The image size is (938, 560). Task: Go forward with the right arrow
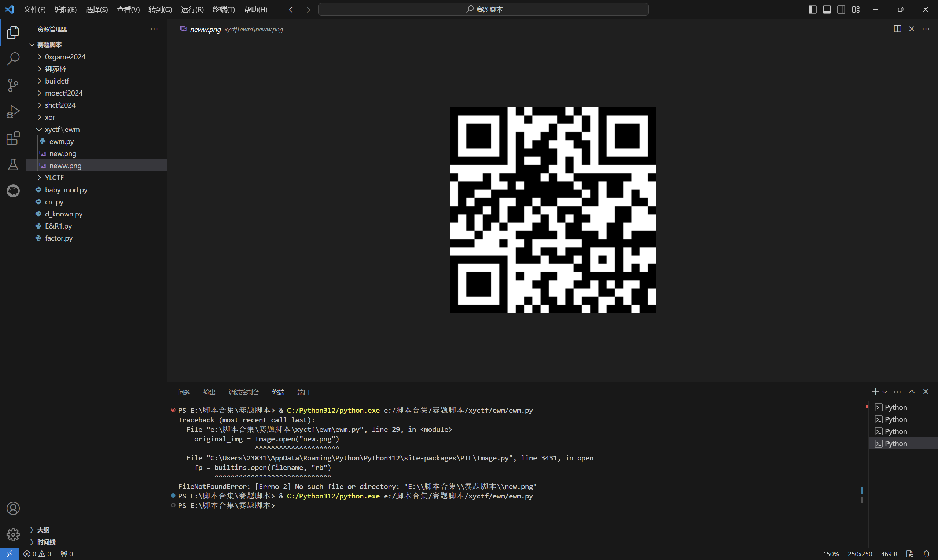(x=307, y=10)
